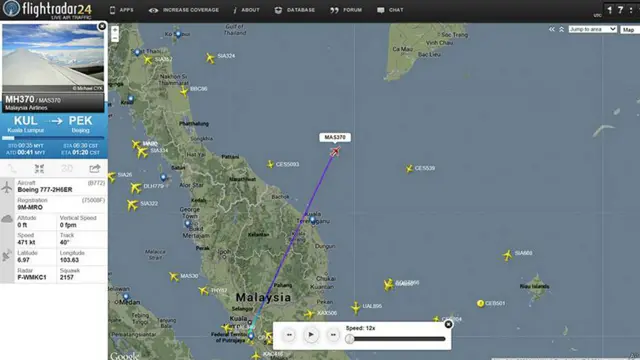The width and height of the screenshot is (640, 360).
Task: Select aircraft SIA322 on the map
Action: (x=132, y=204)
